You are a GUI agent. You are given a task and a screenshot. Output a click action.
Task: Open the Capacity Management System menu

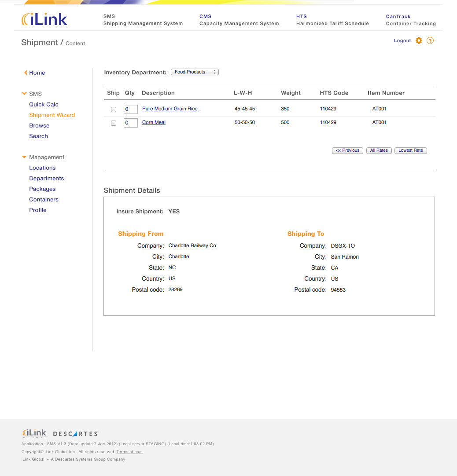coord(239,20)
